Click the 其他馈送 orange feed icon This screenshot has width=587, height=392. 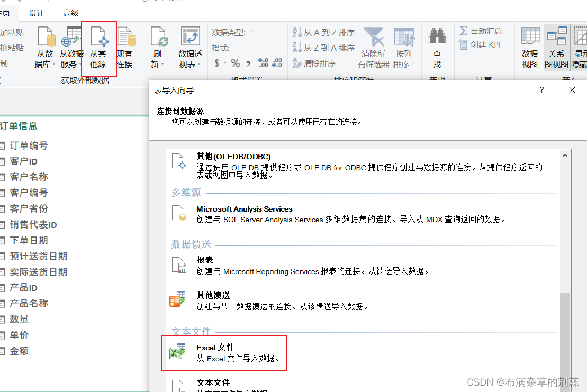pyautogui.click(x=177, y=299)
